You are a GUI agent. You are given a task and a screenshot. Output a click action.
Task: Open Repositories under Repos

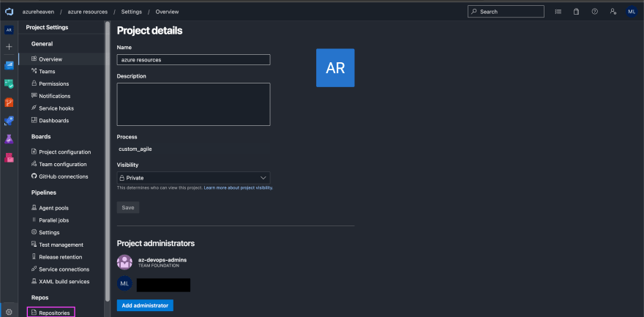click(51, 313)
